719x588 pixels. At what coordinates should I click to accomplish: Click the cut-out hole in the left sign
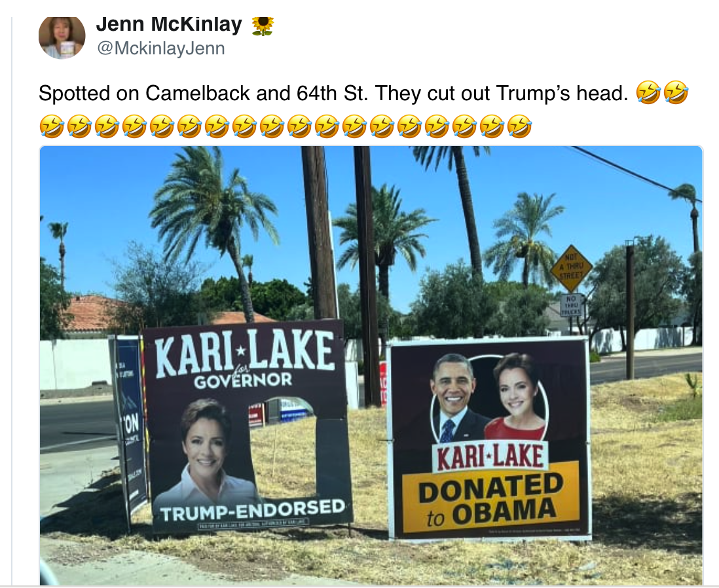[283, 447]
